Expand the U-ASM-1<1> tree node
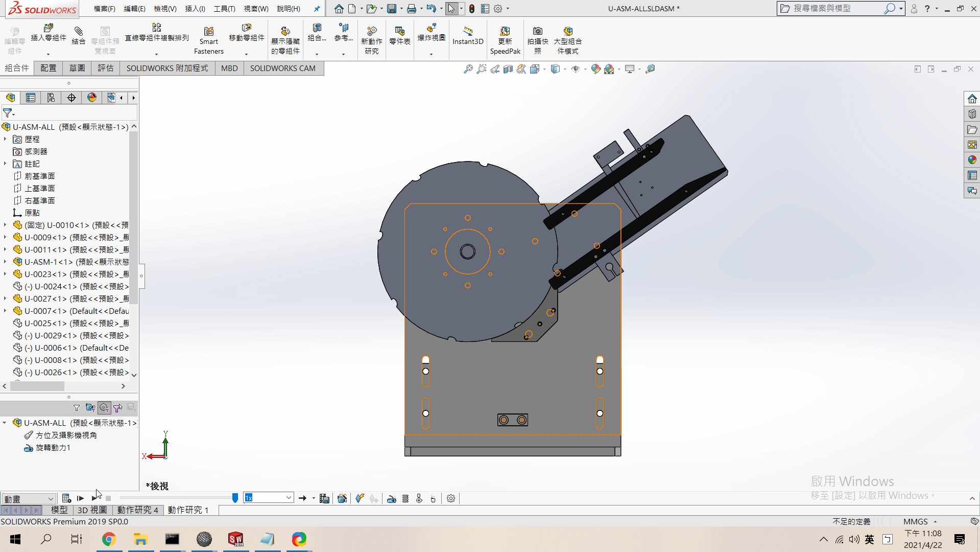 point(5,262)
